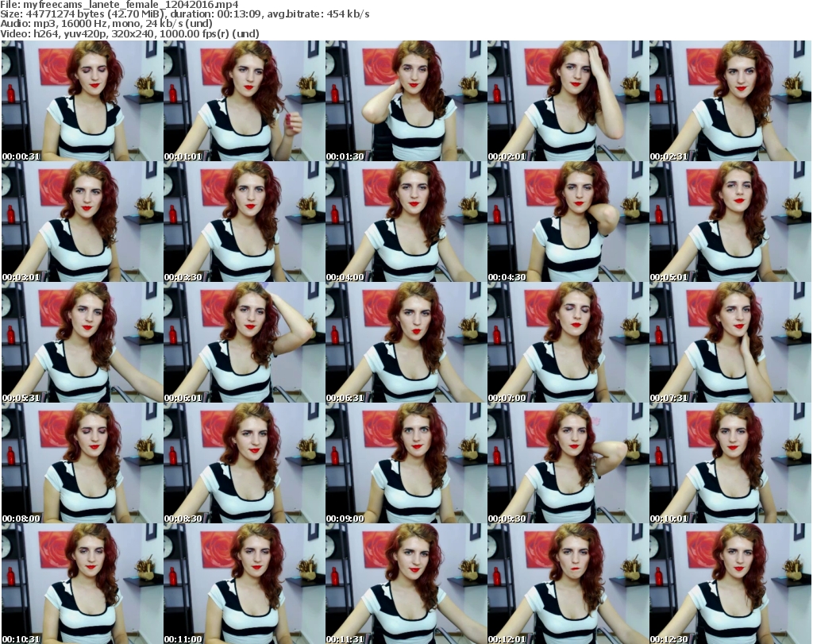View the frame captured at 00:11:31

(x=406, y=584)
